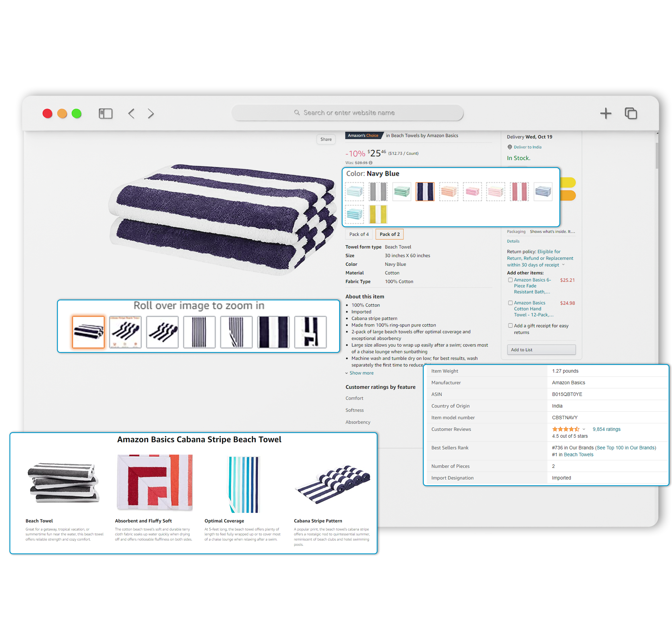Open the 9,854 ratings link

pos(606,429)
